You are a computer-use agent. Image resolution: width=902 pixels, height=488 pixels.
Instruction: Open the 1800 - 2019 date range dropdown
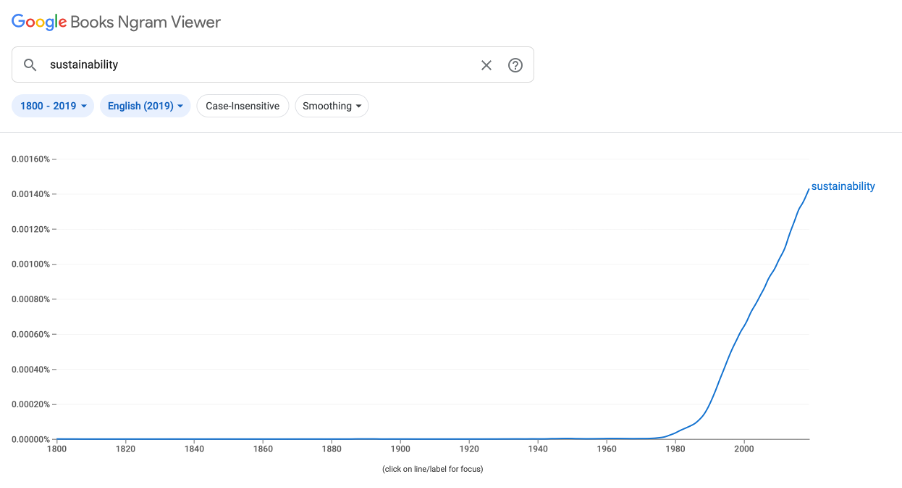[x=53, y=106]
